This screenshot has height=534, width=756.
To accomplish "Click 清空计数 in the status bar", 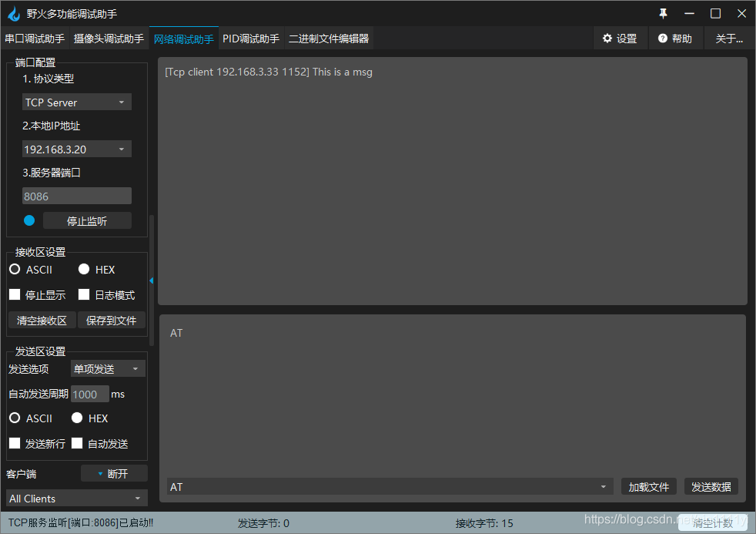I will (x=713, y=523).
